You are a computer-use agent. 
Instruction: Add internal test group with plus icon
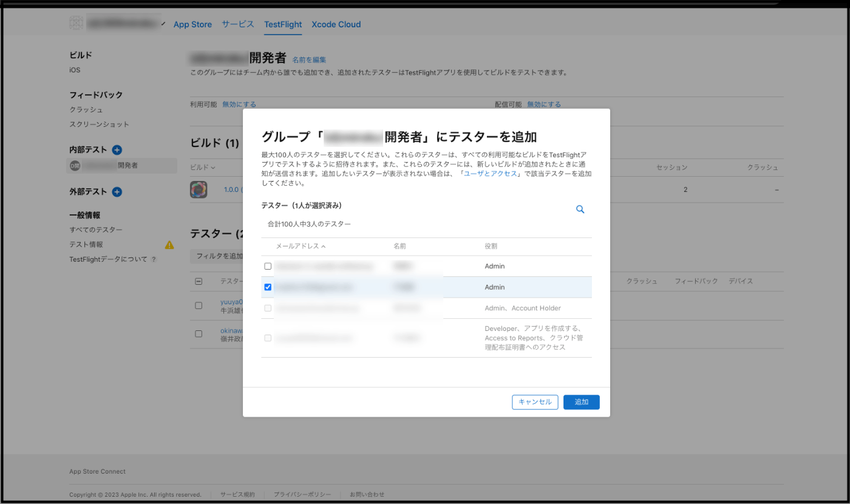coord(117,150)
